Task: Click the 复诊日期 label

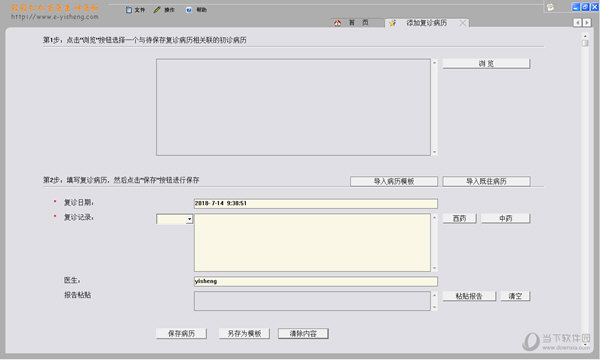Action: [78, 202]
